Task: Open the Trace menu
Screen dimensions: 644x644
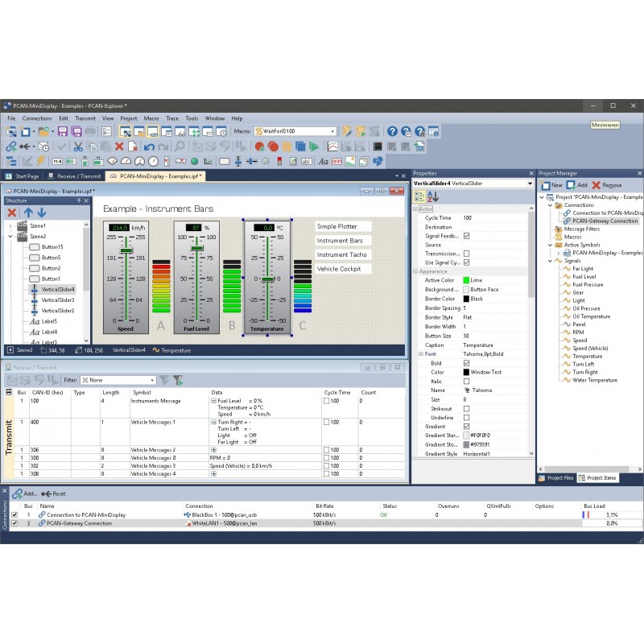Action: (x=172, y=118)
